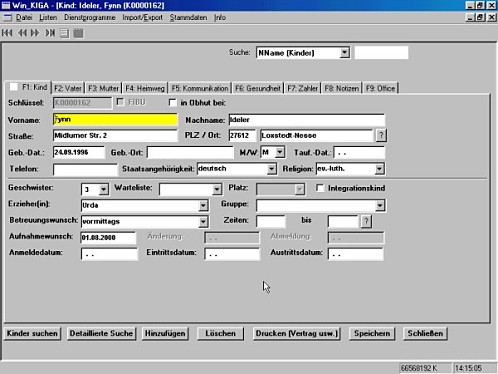Screen dimensions: 498x374
Task: Click the Detaillierte Suche button
Action: click(101, 333)
